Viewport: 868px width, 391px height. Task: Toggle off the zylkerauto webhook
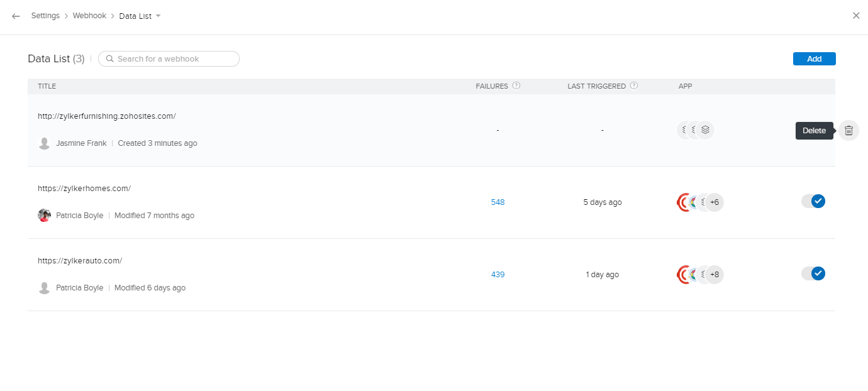coord(813,273)
